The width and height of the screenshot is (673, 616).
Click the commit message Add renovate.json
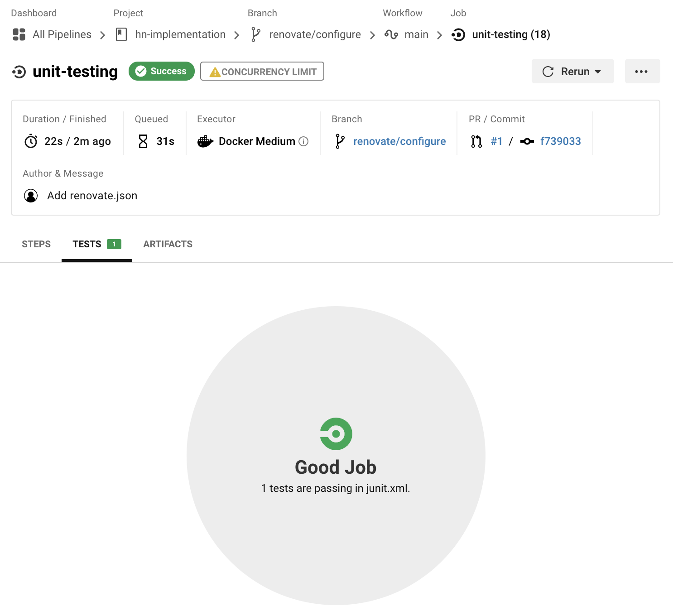click(92, 196)
